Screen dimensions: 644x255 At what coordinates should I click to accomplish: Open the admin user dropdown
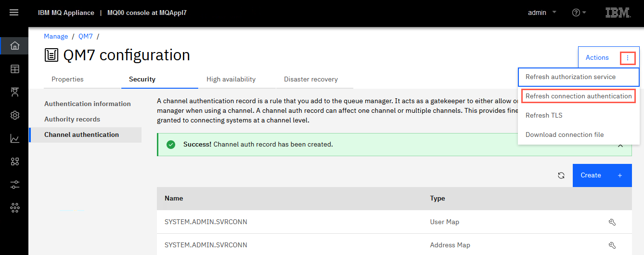click(x=542, y=13)
